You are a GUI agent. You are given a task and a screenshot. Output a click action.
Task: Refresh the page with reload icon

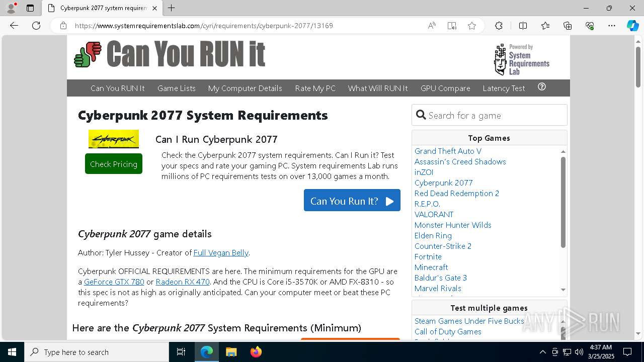click(x=36, y=26)
